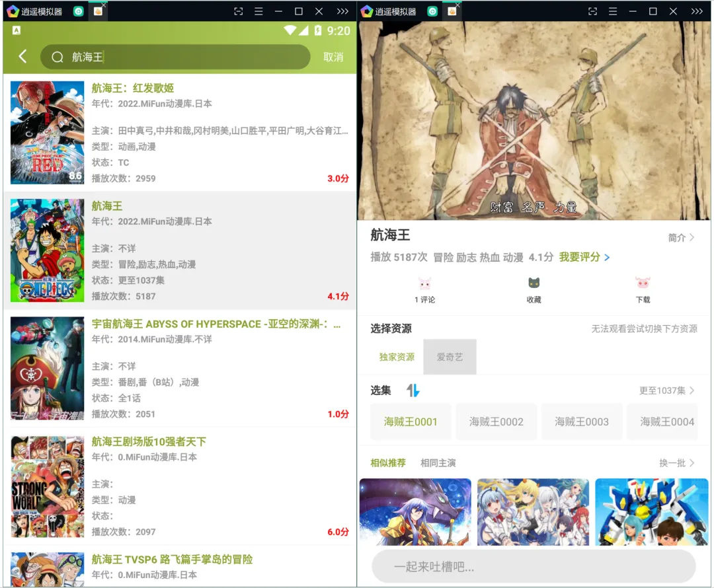Screen dimensions: 714x588
Task: Click right emulator green home tab icon
Action: (x=432, y=11)
